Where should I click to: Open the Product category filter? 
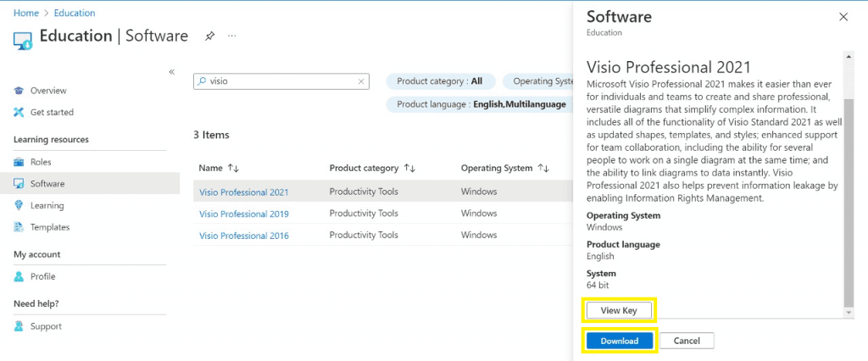440,81
